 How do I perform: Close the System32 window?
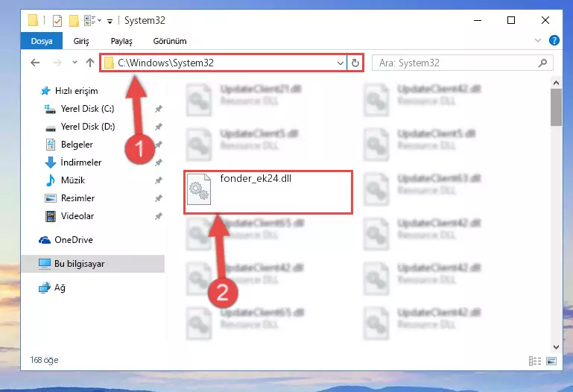(545, 20)
